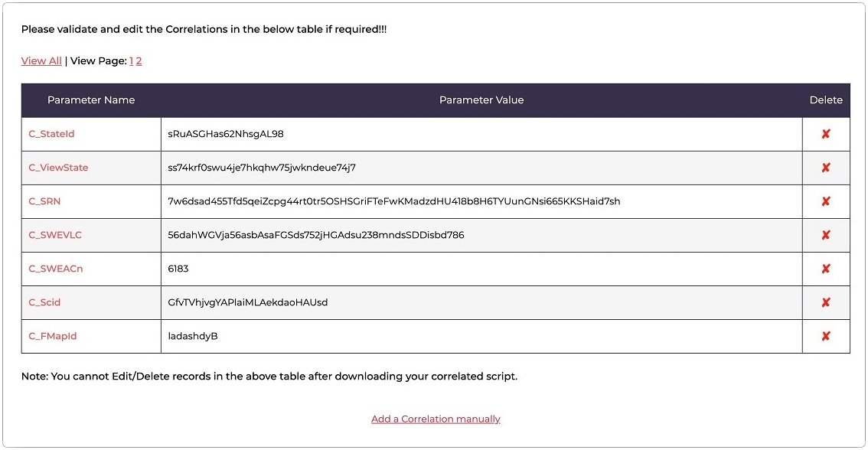Go to page 1 of correlations

[x=131, y=61]
